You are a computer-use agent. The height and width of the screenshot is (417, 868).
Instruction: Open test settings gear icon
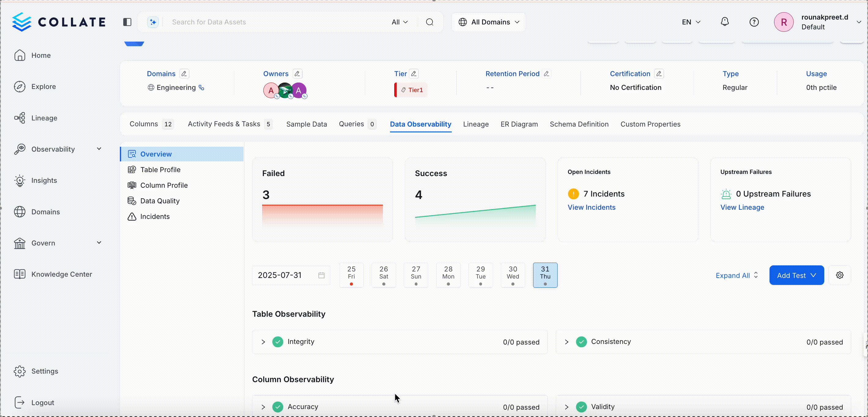click(839, 275)
